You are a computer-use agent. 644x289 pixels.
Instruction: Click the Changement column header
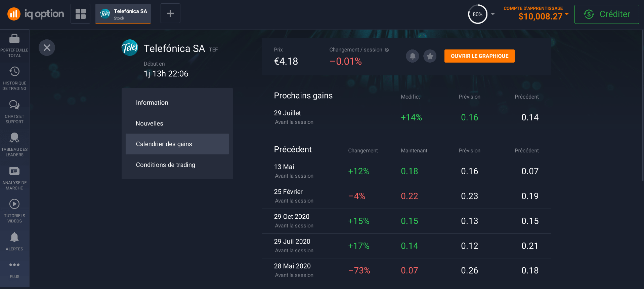pos(363,151)
